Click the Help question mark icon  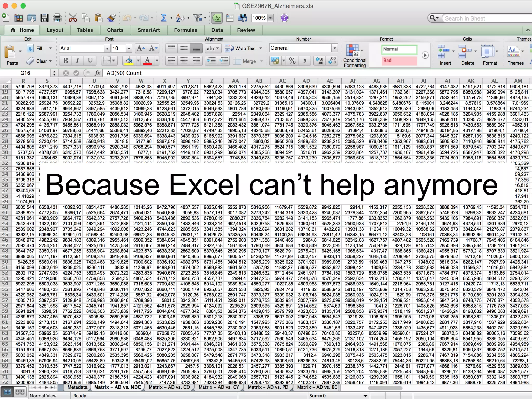pyautogui.click(x=284, y=18)
